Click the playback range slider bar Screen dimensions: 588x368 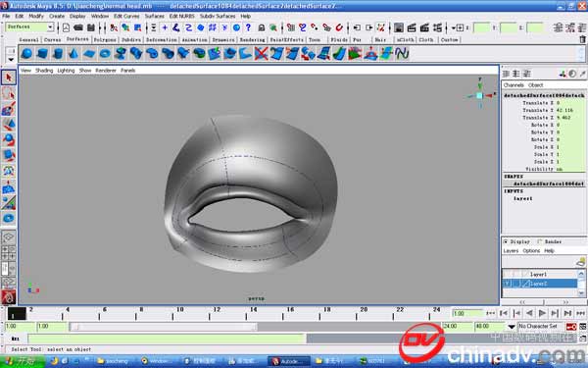pos(163,327)
